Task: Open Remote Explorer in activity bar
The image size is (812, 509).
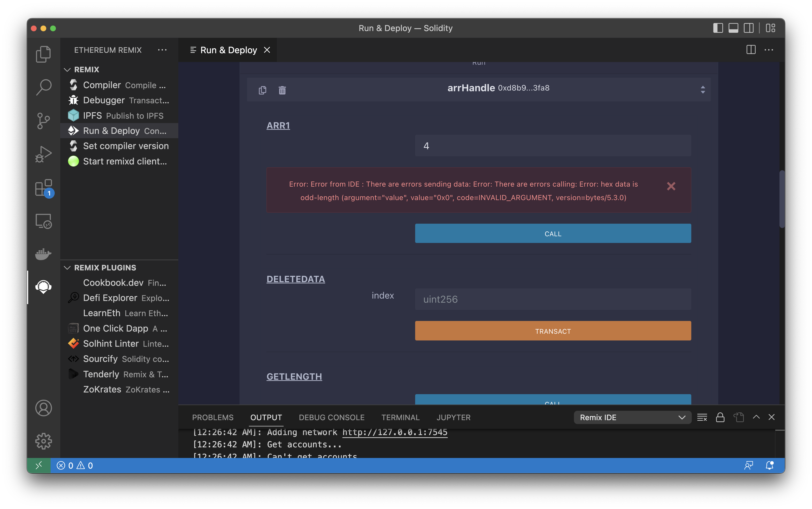Action: 43,221
